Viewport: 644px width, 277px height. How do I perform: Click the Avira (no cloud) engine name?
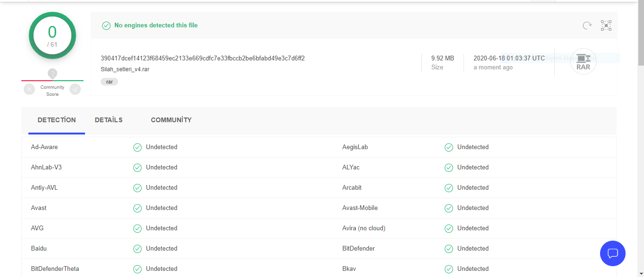364,228
